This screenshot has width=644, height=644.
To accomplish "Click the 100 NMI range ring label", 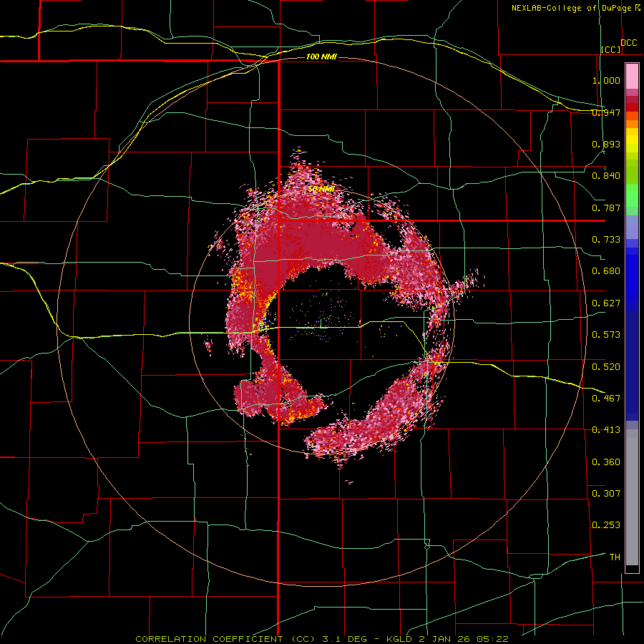I will (x=321, y=57).
